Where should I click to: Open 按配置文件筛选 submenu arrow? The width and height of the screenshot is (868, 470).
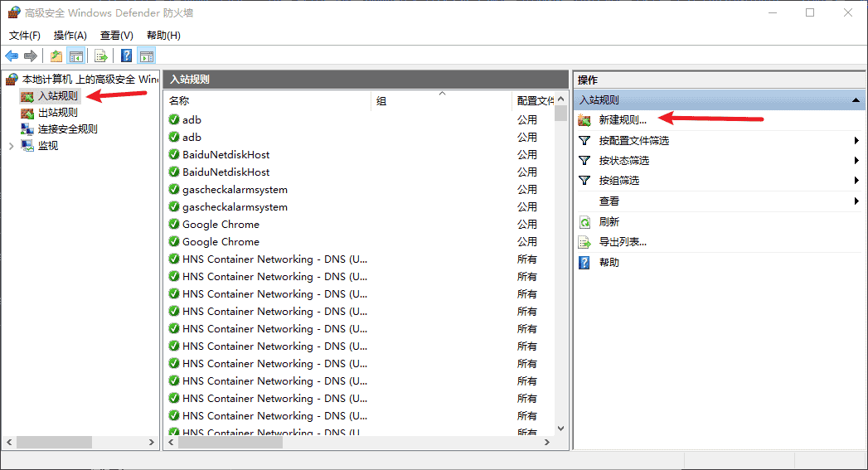point(856,141)
